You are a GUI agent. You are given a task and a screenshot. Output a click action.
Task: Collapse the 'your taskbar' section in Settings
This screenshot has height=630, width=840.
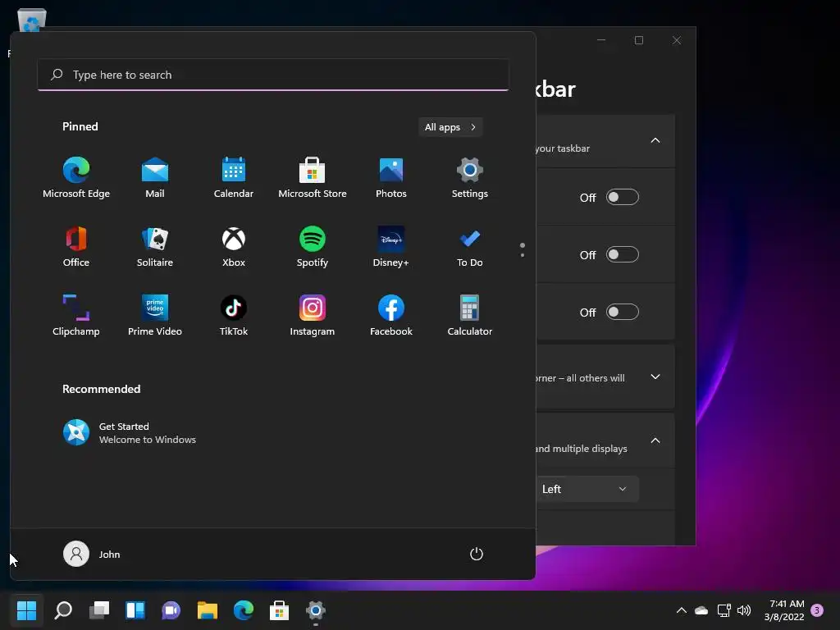coord(655,140)
